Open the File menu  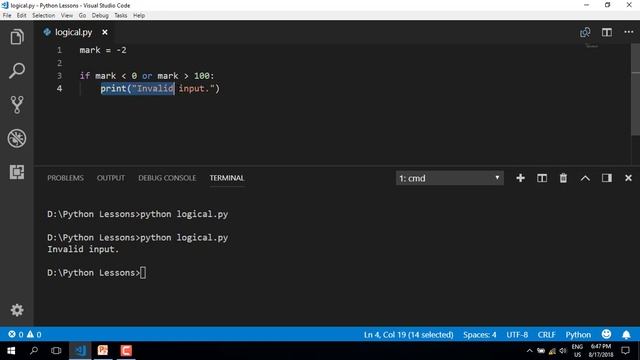click(x=7, y=16)
